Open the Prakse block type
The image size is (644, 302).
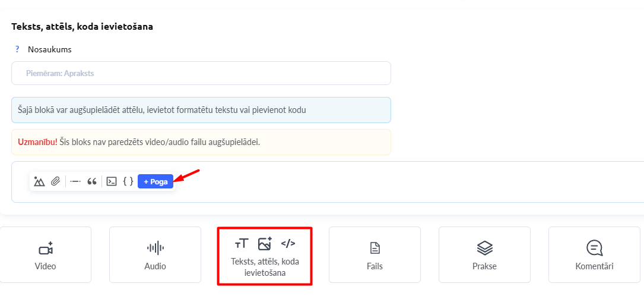point(484,254)
